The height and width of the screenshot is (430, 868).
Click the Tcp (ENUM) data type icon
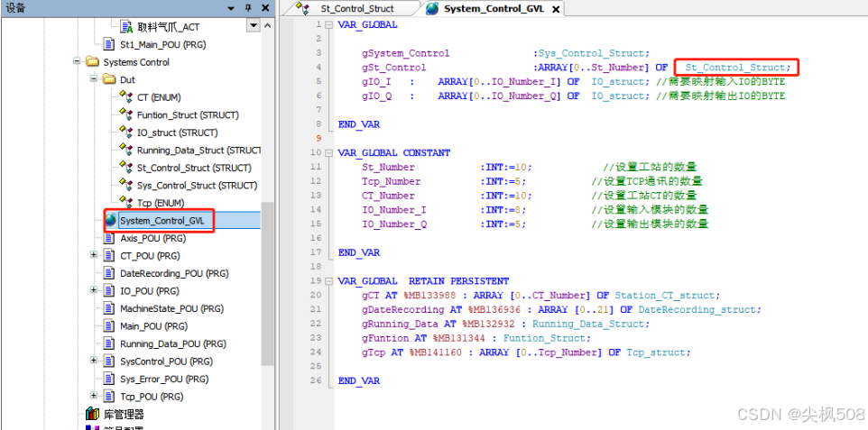[126, 203]
